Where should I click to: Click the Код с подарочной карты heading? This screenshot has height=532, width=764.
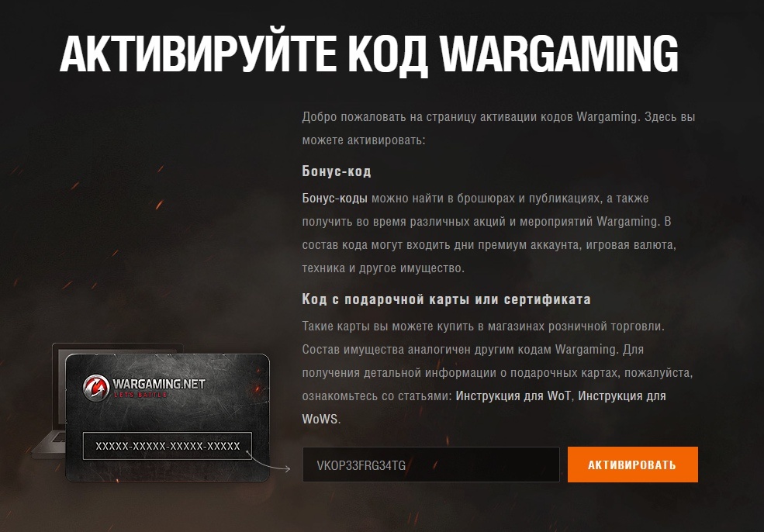[446, 299]
